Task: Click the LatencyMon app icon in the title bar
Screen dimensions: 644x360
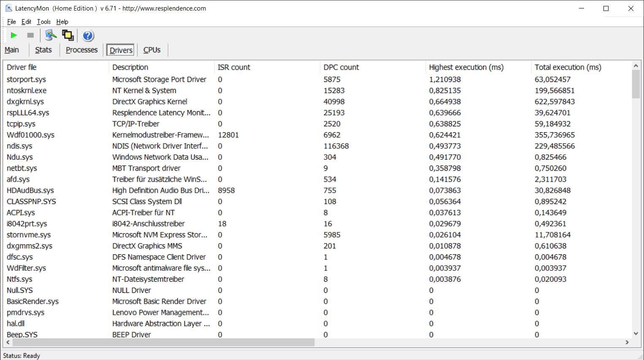Action: pyautogui.click(x=8, y=8)
